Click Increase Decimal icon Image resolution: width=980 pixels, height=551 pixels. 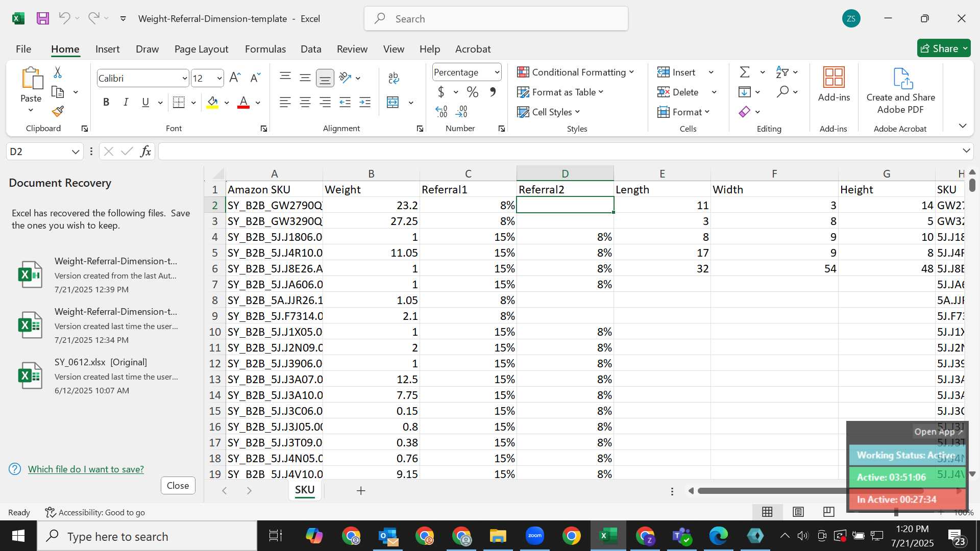[x=442, y=112]
